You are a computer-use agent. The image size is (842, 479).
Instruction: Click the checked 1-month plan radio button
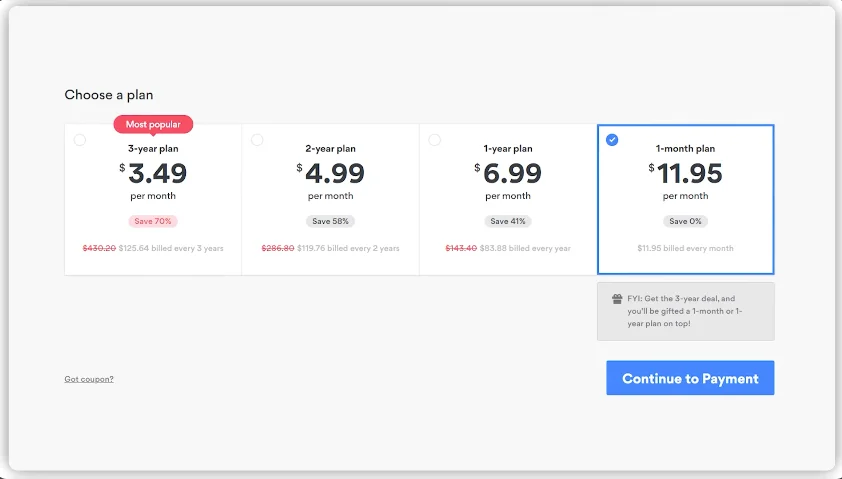[612, 140]
